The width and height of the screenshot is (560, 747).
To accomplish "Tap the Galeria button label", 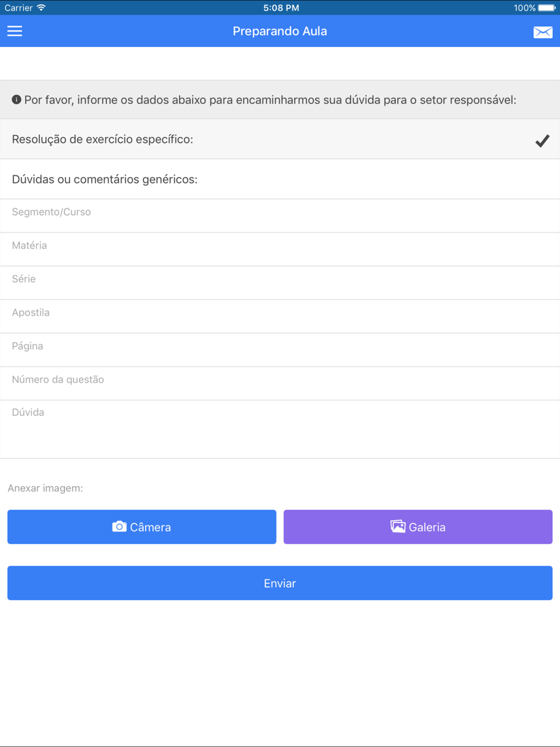I will 427,527.
